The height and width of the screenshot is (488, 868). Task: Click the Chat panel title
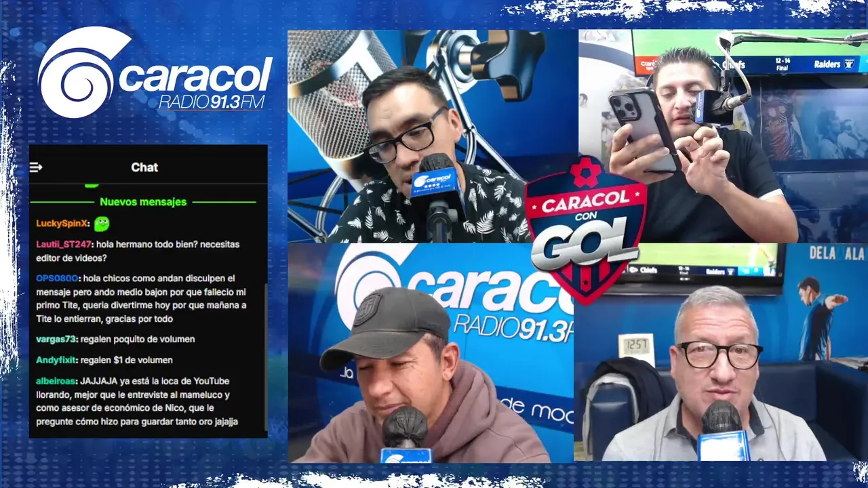144,167
